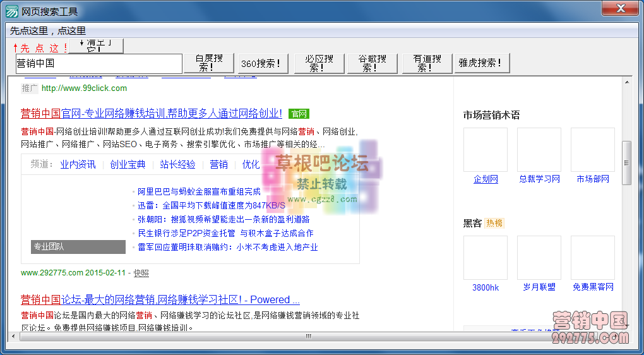Click the thumbnail above 岁月联盟
Screen dimensions: 644x355
[539, 258]
